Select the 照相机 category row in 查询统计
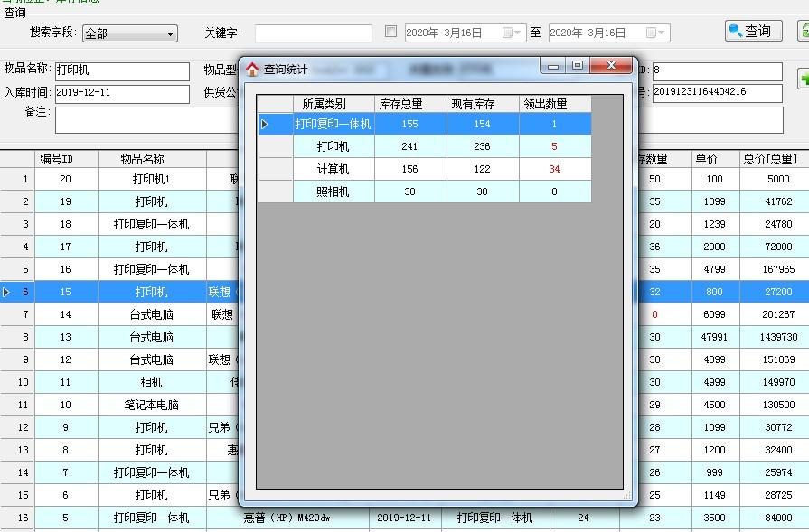The width and height of the screenshot is (809, 532). point(424,191)
